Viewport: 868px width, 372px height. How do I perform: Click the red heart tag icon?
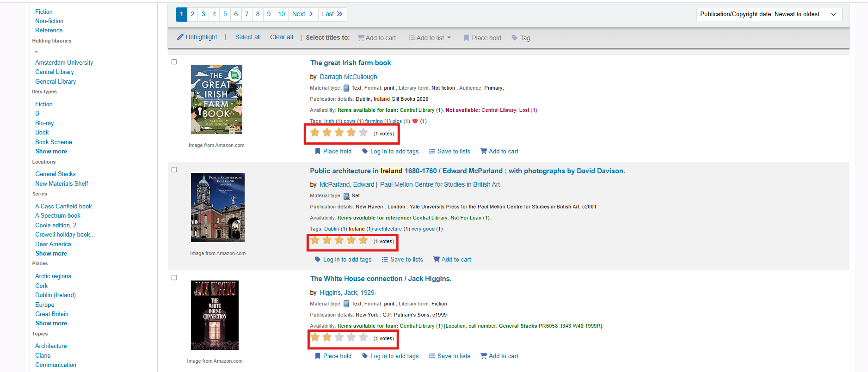(x=415, y=121)
